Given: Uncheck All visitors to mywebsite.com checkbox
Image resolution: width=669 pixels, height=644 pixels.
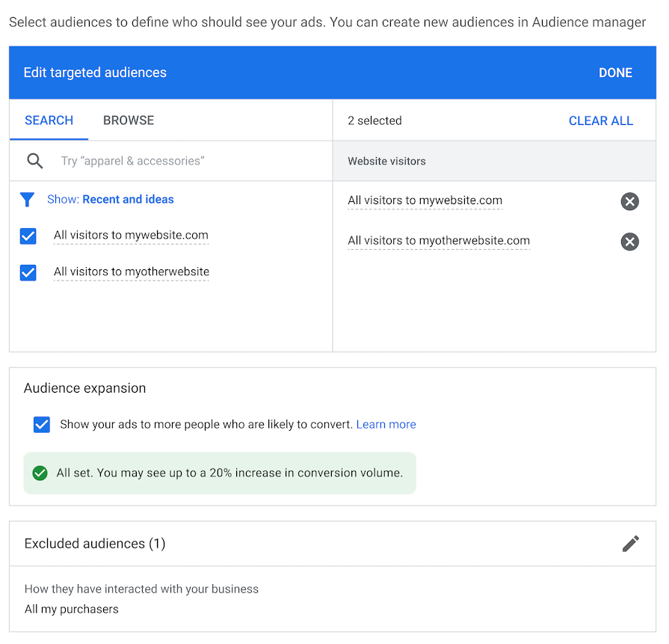Looking at the screenshot, I should coord(28,236).
